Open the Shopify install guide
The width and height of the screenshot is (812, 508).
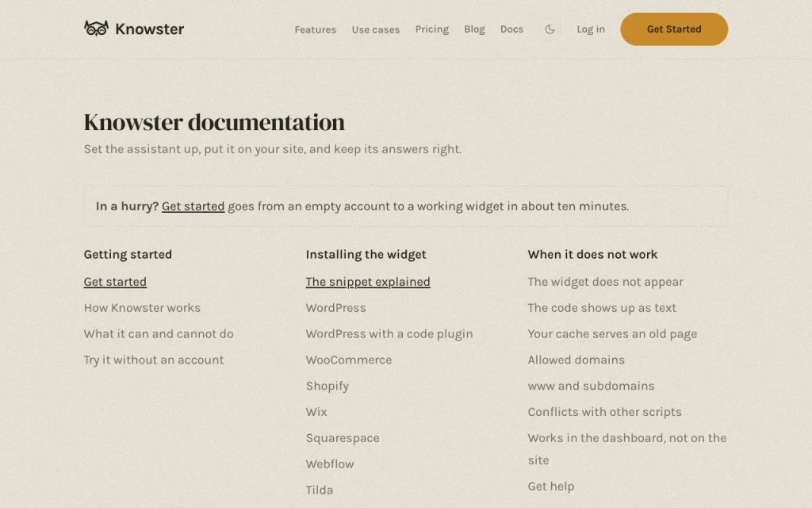[327, 387]
